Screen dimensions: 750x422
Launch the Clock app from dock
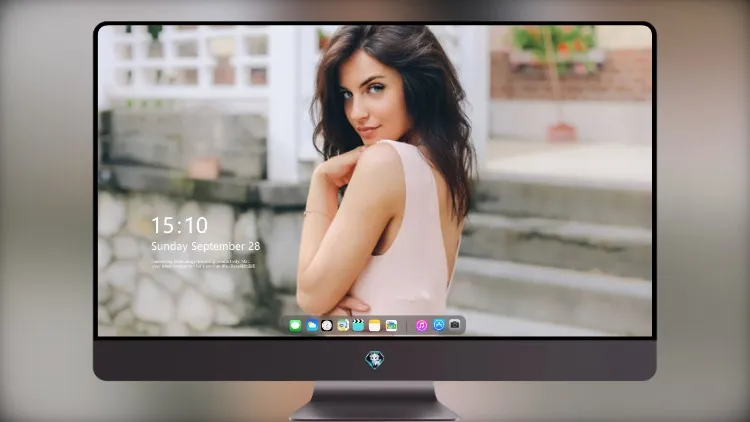pos(327,325)
